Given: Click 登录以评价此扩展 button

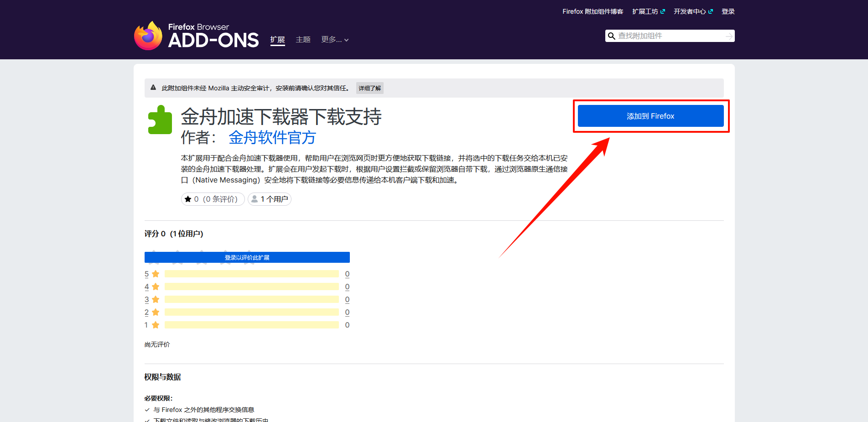Looking at the screenshot, I should pyautogui.click(x=247, y=257).
